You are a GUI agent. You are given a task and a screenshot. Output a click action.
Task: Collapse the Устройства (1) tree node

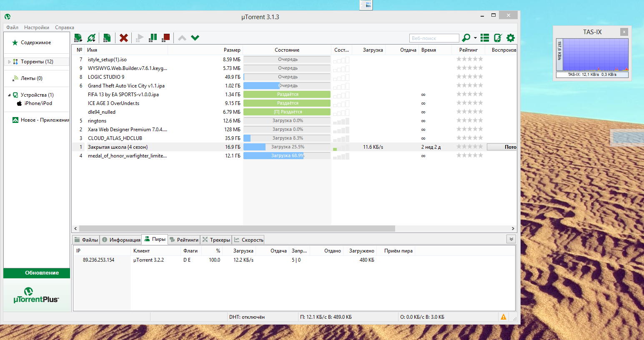tap(9, 95)
